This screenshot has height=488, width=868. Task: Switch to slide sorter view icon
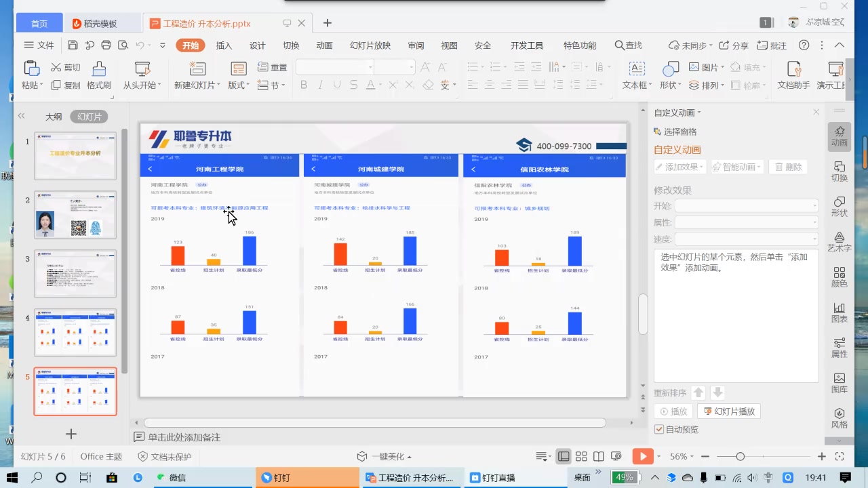(581, 457)
